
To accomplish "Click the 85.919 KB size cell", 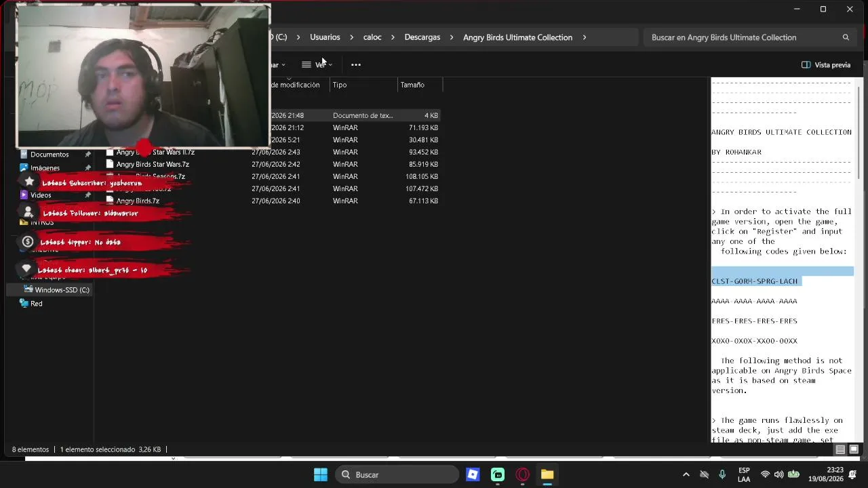I will click(423, 164).
